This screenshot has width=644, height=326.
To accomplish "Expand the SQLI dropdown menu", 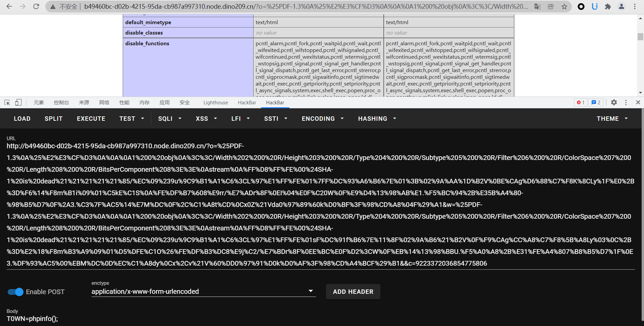I will [x=170, y=119].
